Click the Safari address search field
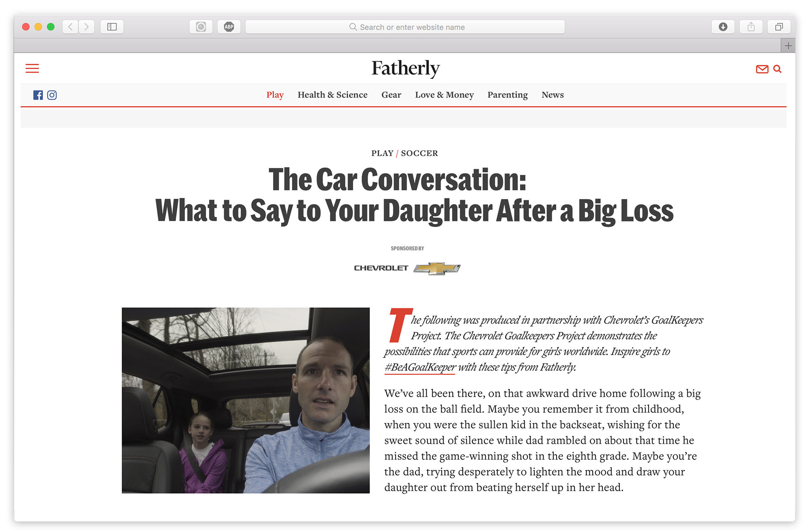 pyautogui.click(x=405, y=27)
